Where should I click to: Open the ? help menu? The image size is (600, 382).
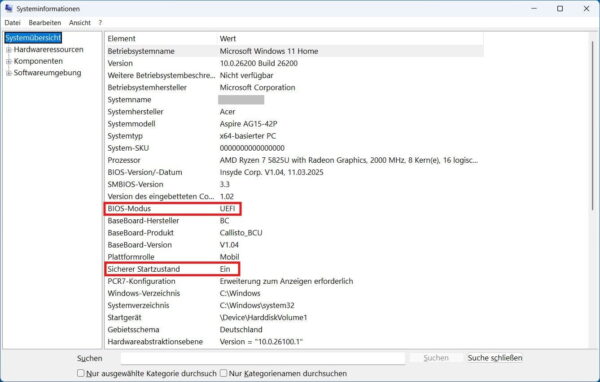click(x=100, y=23)
